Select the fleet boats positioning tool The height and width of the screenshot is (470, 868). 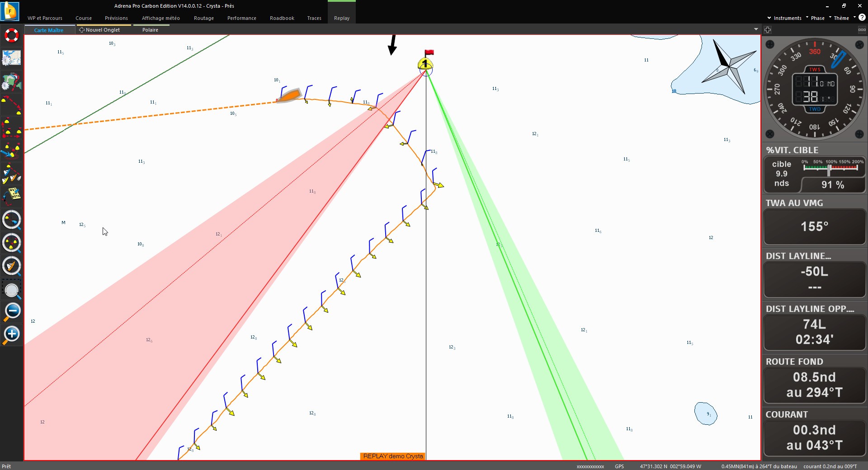(x=12, y=174)
